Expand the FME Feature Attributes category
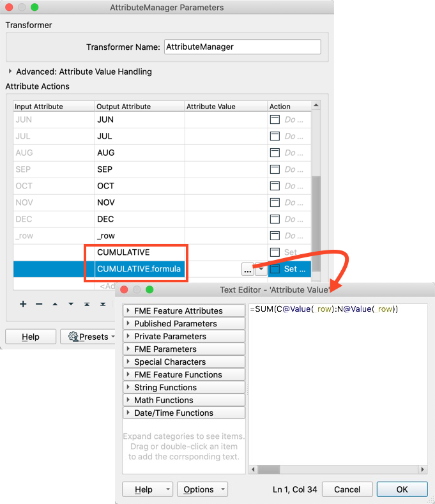The height and width of the screenshot is (504, 435). point(128,310)
